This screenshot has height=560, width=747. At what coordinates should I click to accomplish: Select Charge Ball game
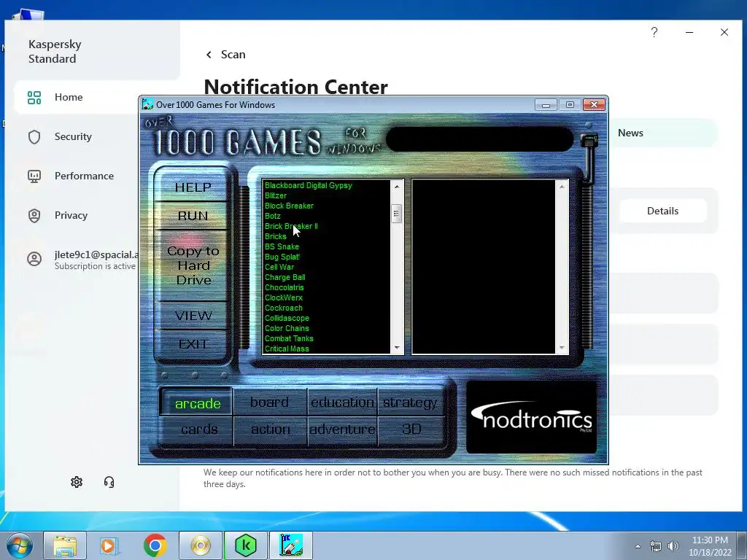tap(285, 278)
